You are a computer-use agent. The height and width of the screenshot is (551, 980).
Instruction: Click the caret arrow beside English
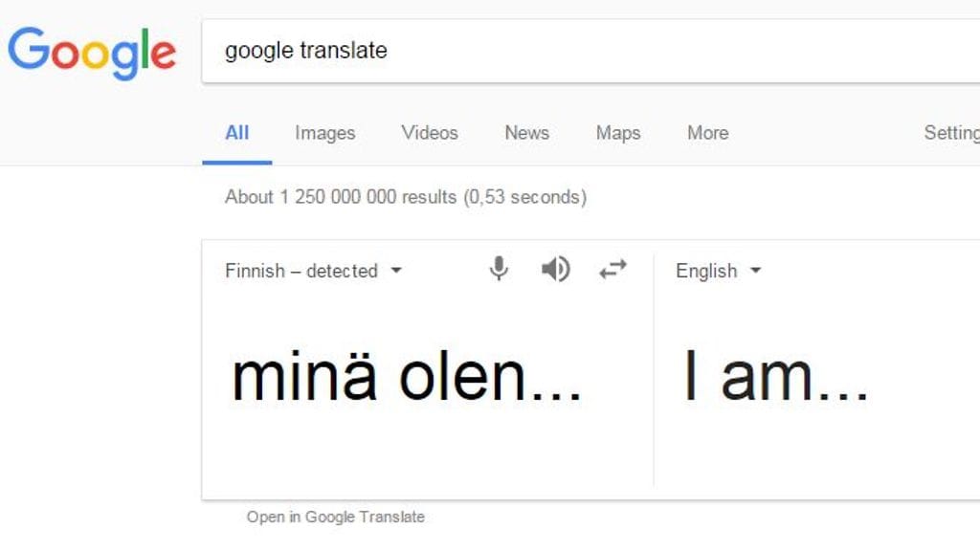pyautogui.click(x=756, y=271)
